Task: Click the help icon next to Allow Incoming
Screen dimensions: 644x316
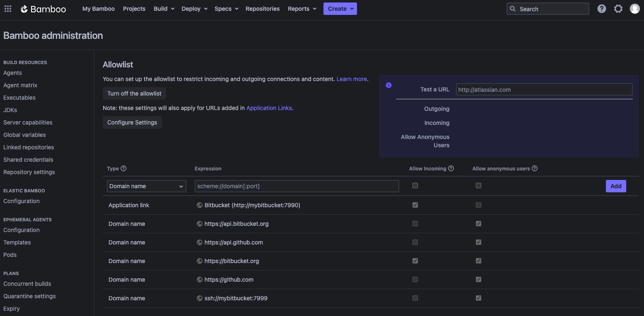Action: [451, 168]
